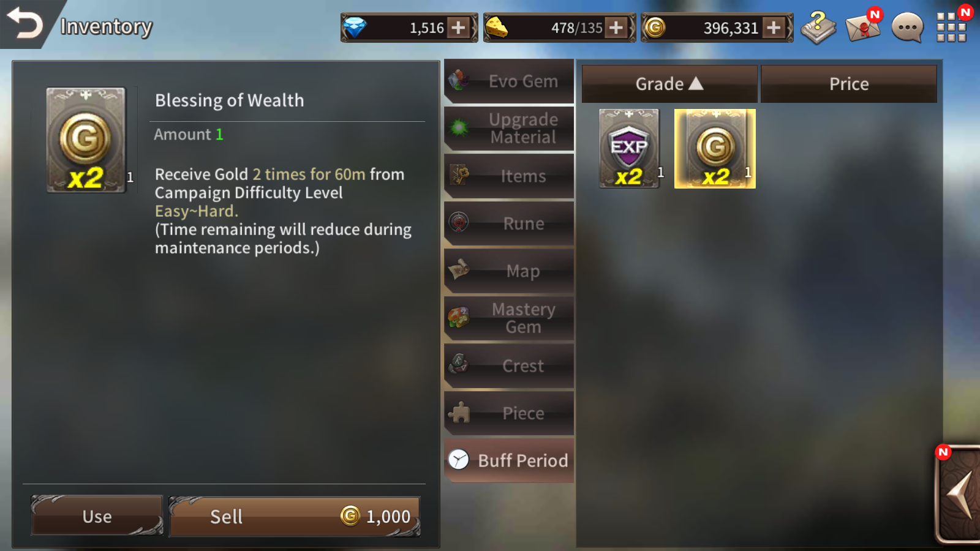
Task: Expand the side panel arrow
Action: tap(960, 494)
